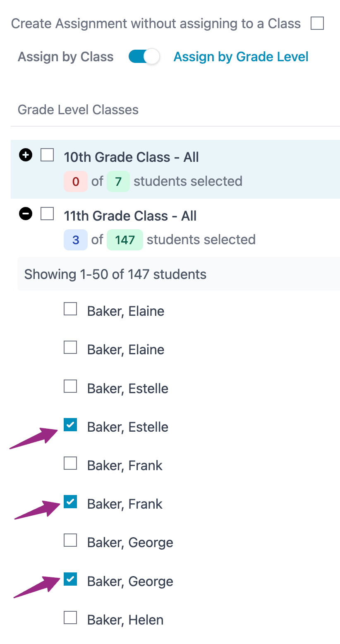
Task: Toggle the Assign by Class/Grade Level switch
Action: [x=144, y=57]
